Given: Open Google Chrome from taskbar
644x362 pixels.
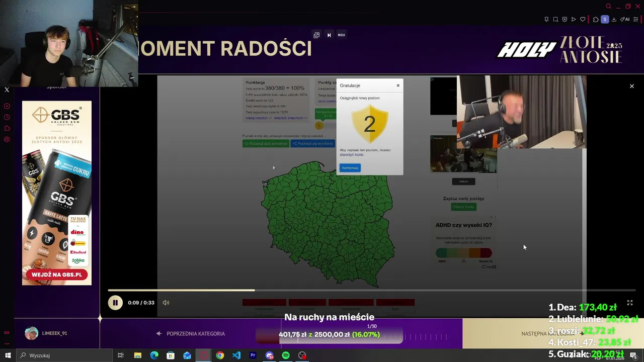Looking at the screenshot, I should tap(220, 355).
